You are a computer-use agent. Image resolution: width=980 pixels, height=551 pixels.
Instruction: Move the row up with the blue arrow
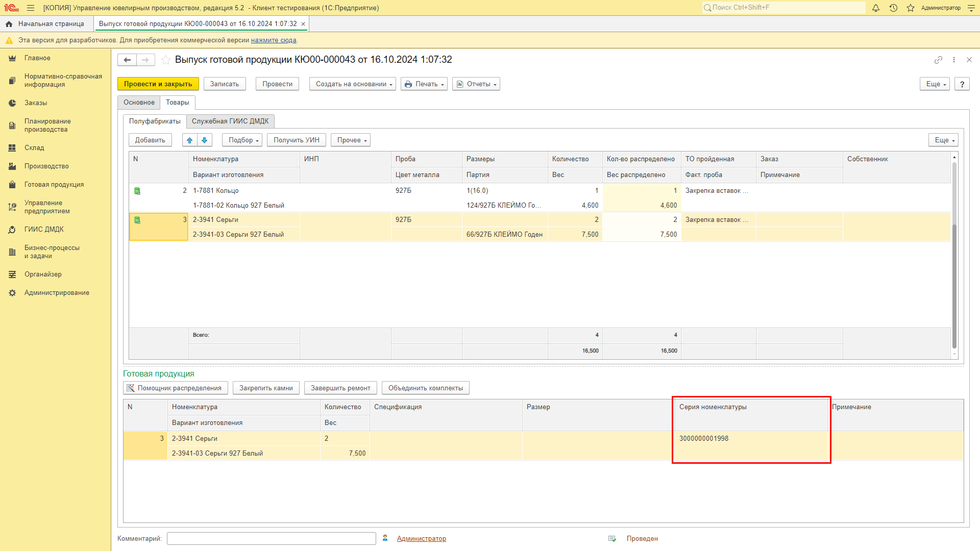190,140
